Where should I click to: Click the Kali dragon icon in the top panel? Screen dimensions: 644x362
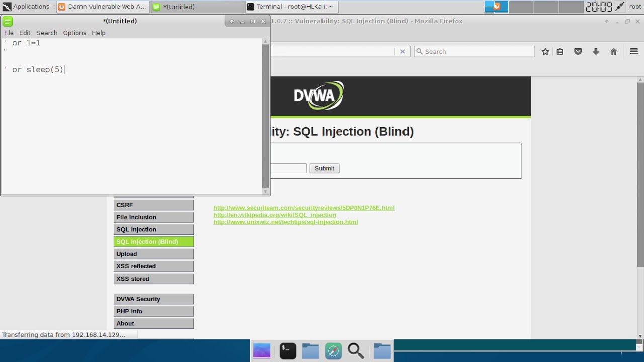point(7,7)
